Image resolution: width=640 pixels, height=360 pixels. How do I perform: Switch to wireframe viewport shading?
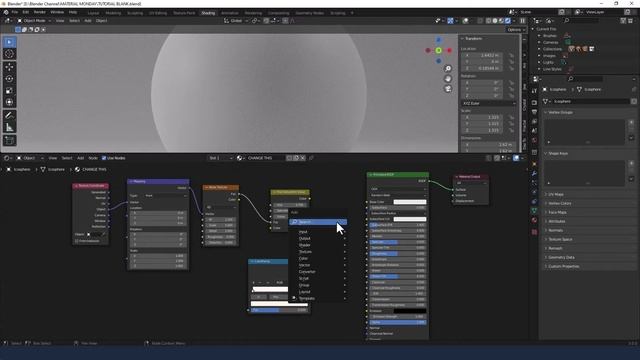pos(489,20)
